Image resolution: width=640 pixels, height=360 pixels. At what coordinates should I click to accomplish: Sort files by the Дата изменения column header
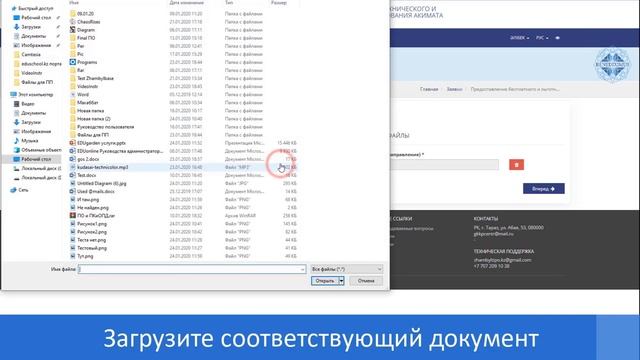(187, 3)
